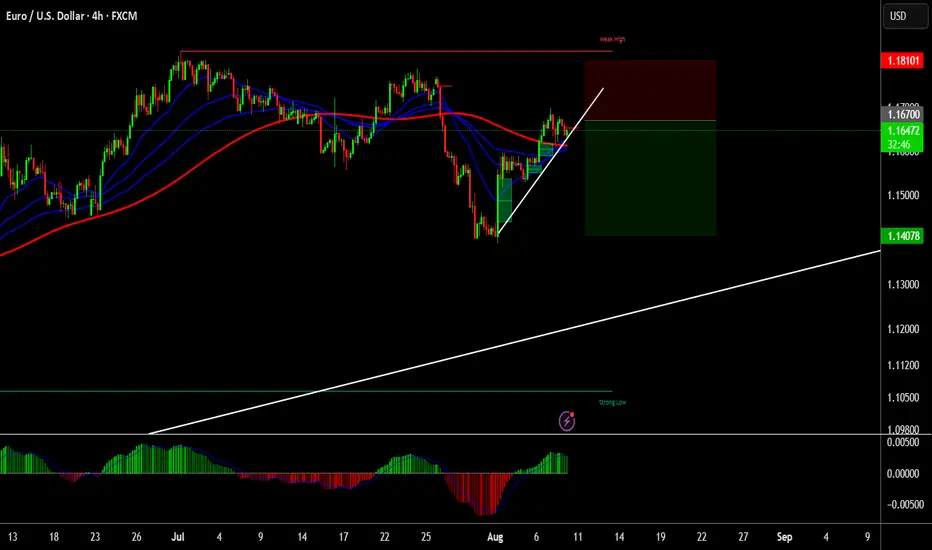Screen dimensions: 932x550
Task: Click the Aug date label on time axis
Action: pyautogui.click(x=495, y=537)
